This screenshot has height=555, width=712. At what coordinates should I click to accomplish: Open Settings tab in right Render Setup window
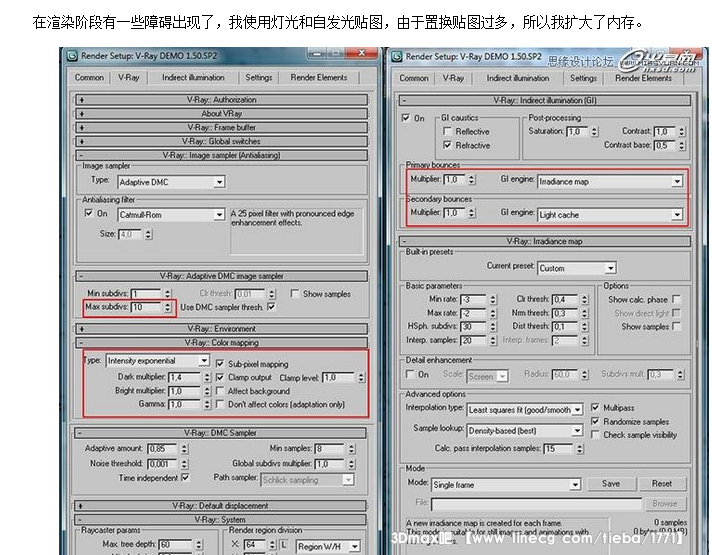coord(583,78)
